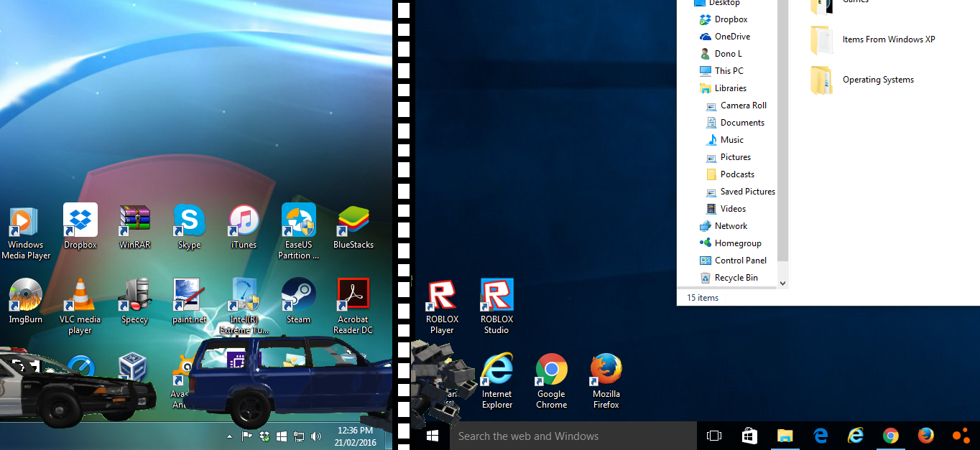Open Acrobat Reader DC shortcut
The image size is (980, 450).
tap(353, 306)
